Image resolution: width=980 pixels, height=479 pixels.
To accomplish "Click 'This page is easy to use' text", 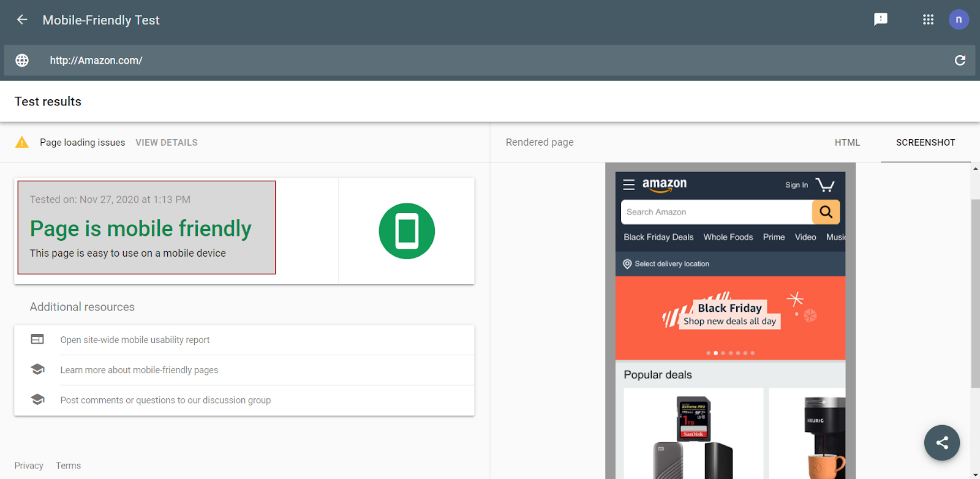I will [x=128, y=253].
